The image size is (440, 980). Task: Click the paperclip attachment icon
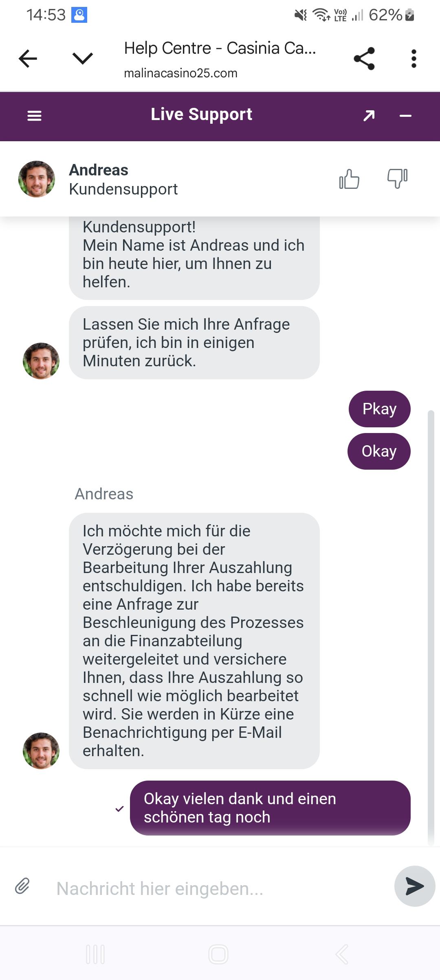[22, 886]
